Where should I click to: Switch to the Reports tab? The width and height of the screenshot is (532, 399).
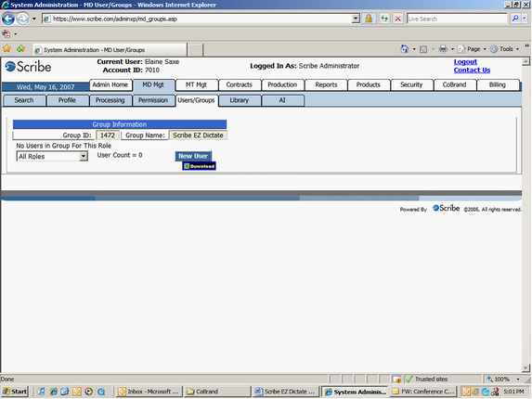[326, 84]
